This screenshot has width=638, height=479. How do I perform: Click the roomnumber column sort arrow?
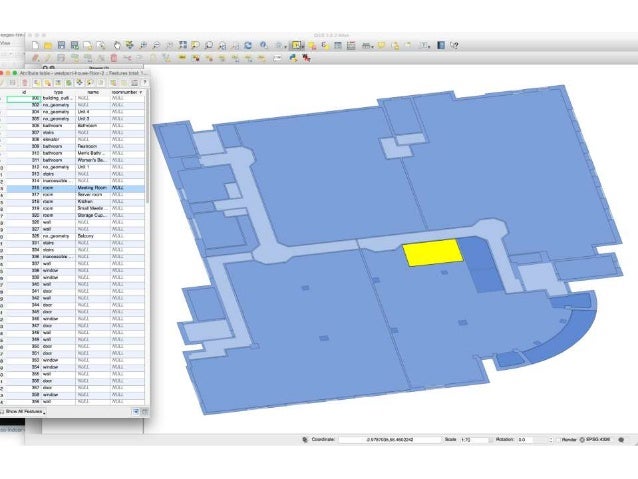(141, 92)
